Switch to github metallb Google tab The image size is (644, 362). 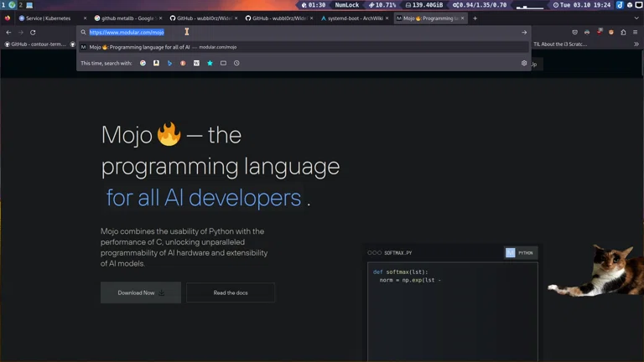pos(127,18)
